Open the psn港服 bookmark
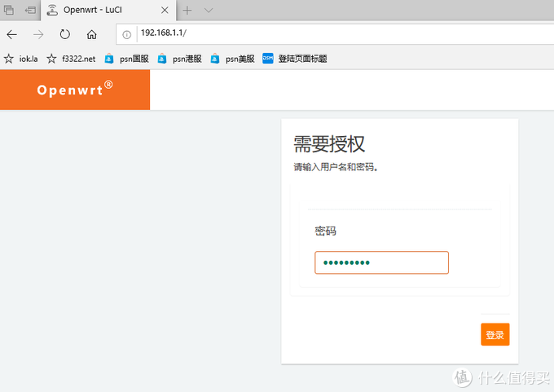 point(179,59)
